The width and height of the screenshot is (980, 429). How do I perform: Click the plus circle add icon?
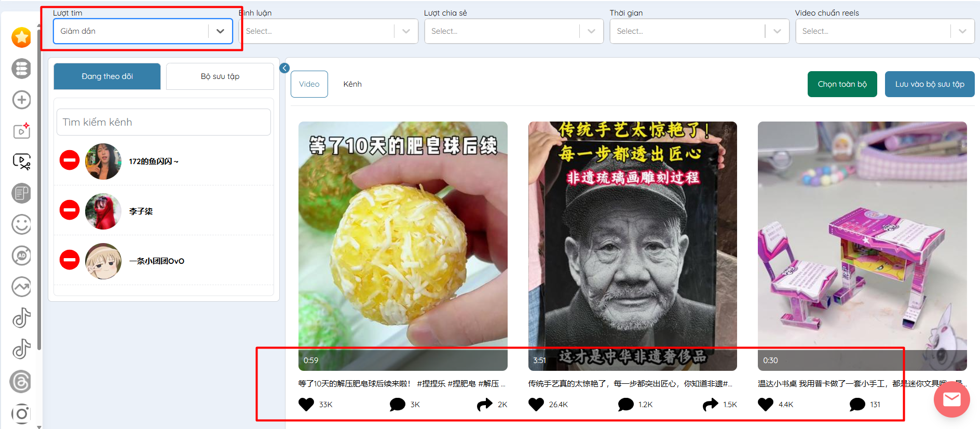pyautogui.click(x=21, y=100)
